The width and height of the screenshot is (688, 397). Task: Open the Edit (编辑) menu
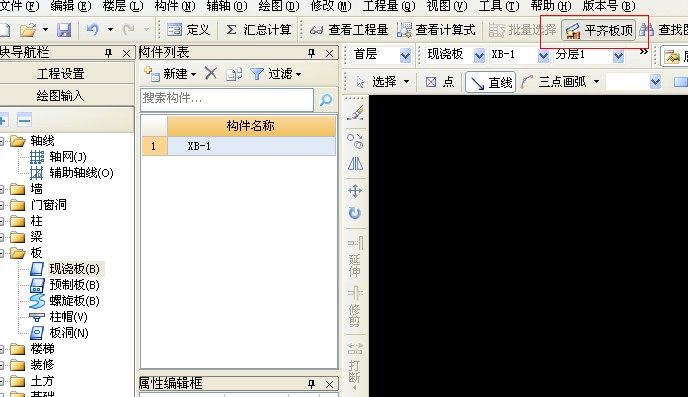tap(71, 6)
